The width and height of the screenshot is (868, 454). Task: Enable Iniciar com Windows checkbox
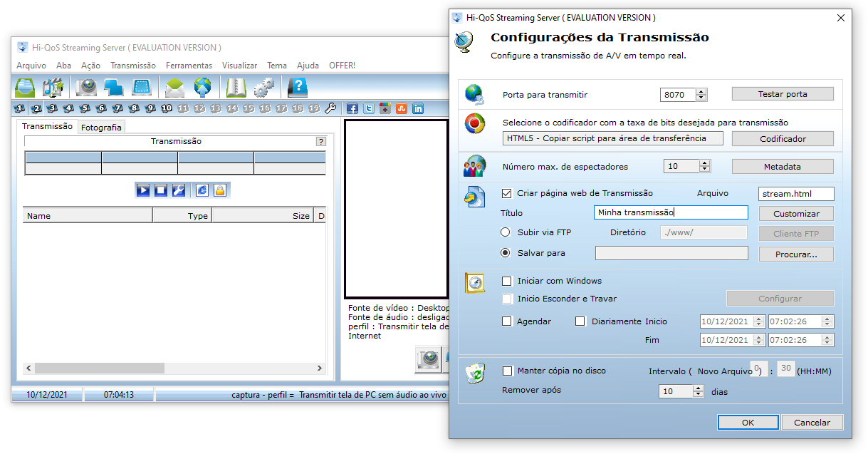[507, 281]
